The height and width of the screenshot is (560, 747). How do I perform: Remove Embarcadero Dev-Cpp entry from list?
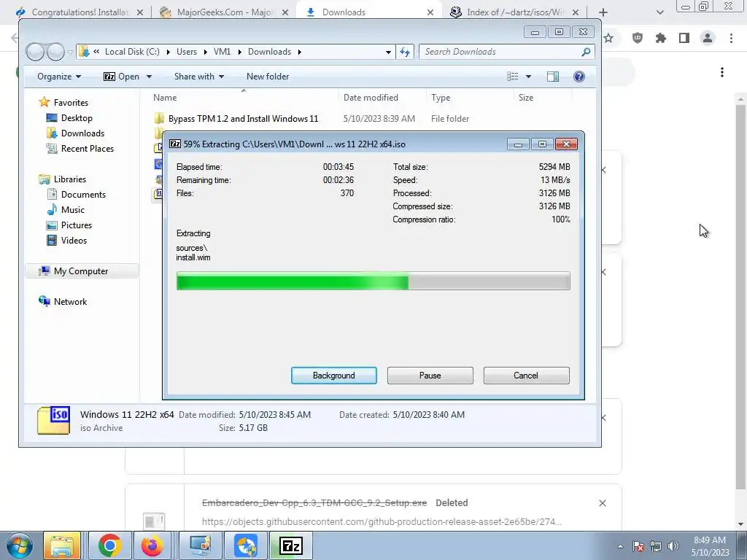coord(602,503)
